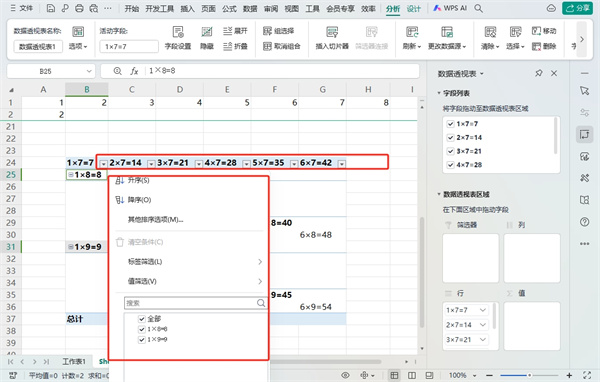Switch to the 开始 tab
Screen dimensions: 600x382
click(132, 8)
